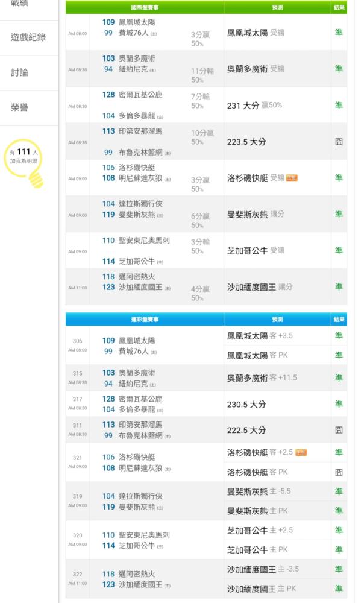364x603 pixels.
Task: Select the 戰績 sidebar tab
Action: point(19,4)
